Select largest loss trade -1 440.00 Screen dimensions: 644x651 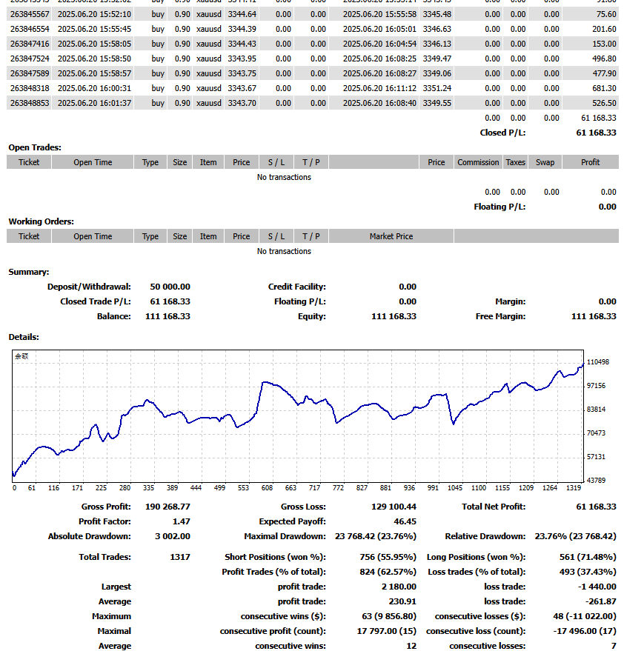597,587
